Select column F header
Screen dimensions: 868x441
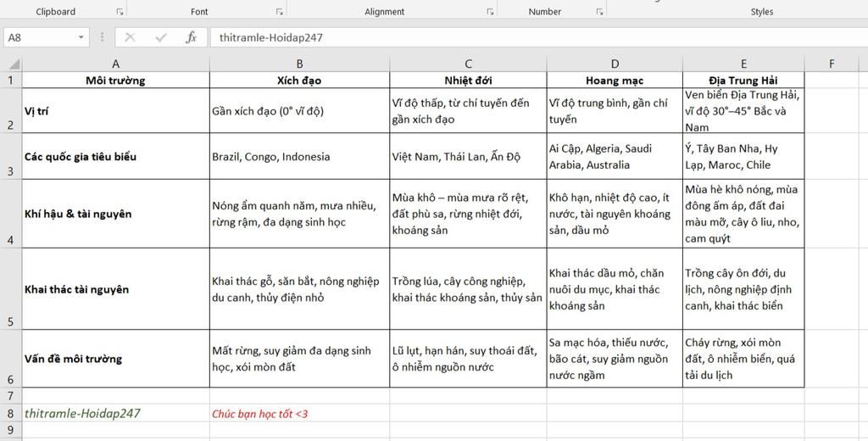click(832, 64)
